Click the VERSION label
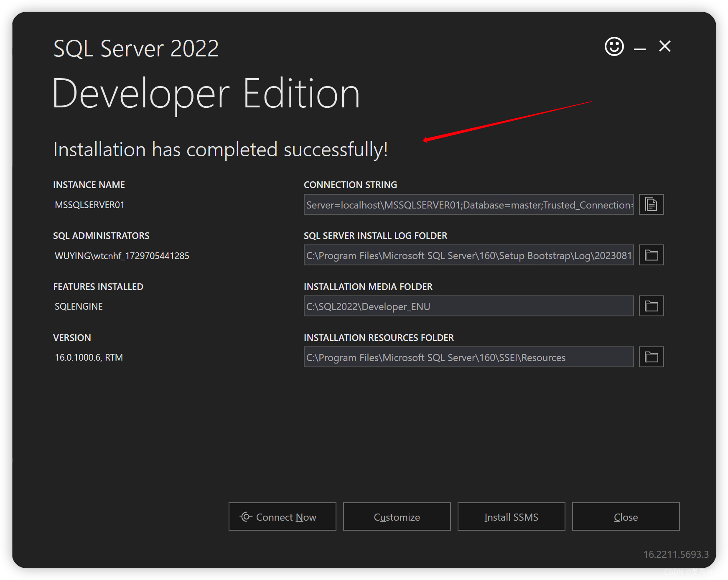728x580 pixels. [72, 338]
